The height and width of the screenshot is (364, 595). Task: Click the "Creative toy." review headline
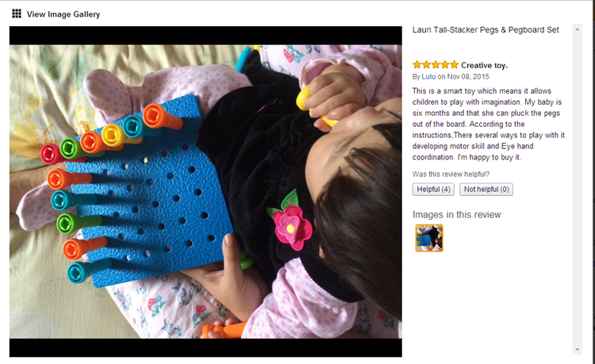(x=484, y=65)
